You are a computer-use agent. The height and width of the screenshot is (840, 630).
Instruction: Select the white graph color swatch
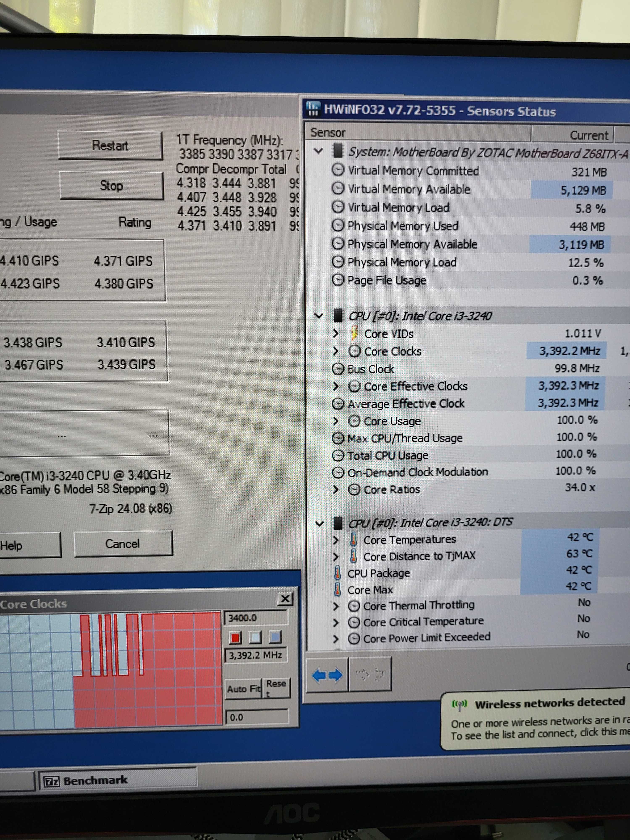point(255,637)
